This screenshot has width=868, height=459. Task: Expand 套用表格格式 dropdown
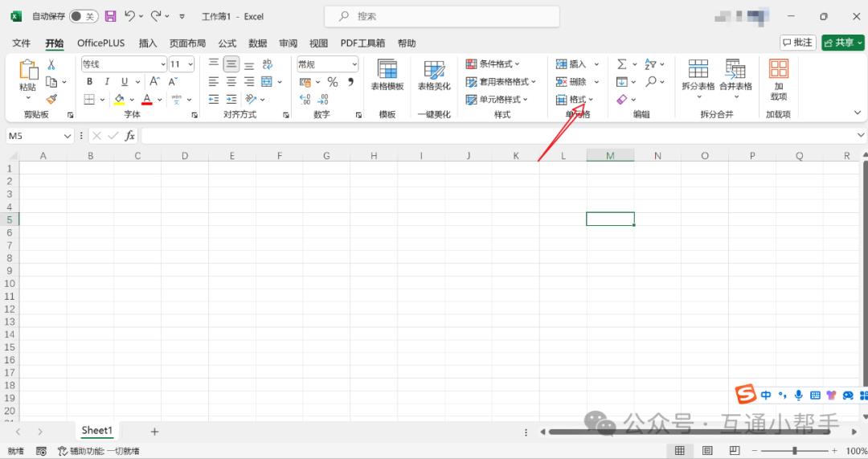(501, 82)
